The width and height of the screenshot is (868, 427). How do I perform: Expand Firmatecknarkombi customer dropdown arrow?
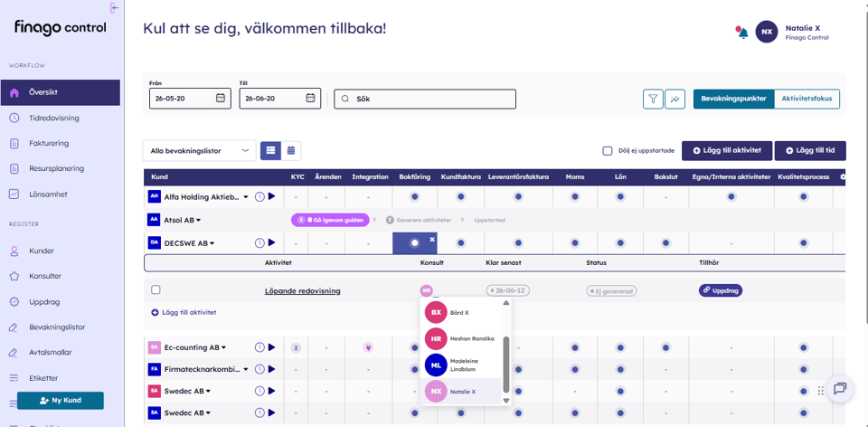tap(246, 369)
